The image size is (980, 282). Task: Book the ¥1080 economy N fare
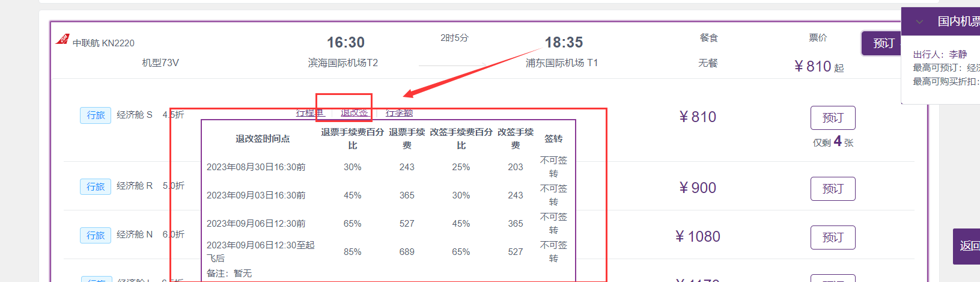pos(832,238)
